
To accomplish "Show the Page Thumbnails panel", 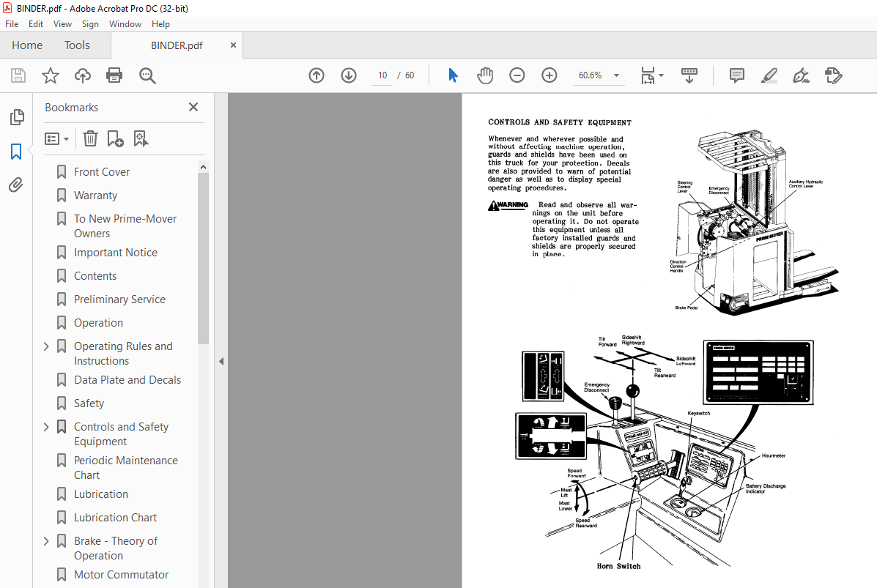I will (x=16, y=116).
